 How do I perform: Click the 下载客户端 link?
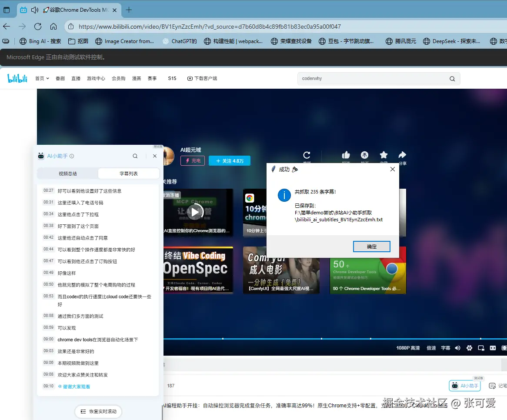[x=202, y=78]
